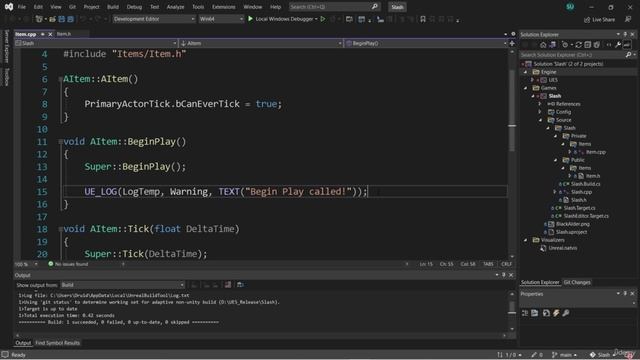Open the Build menu
The height and width of the screenshot is (360, 640).
point(113,7)
